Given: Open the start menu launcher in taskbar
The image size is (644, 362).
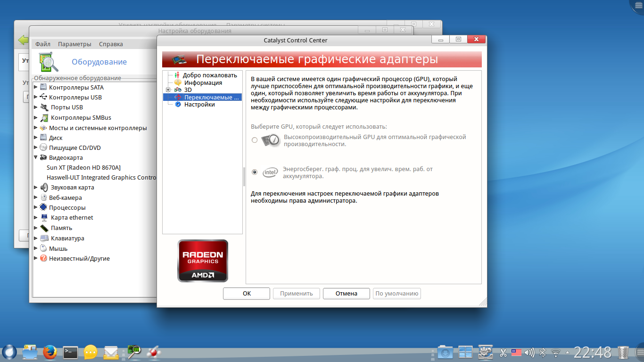Looking at the screenshot, I should (x=9, y=352).
